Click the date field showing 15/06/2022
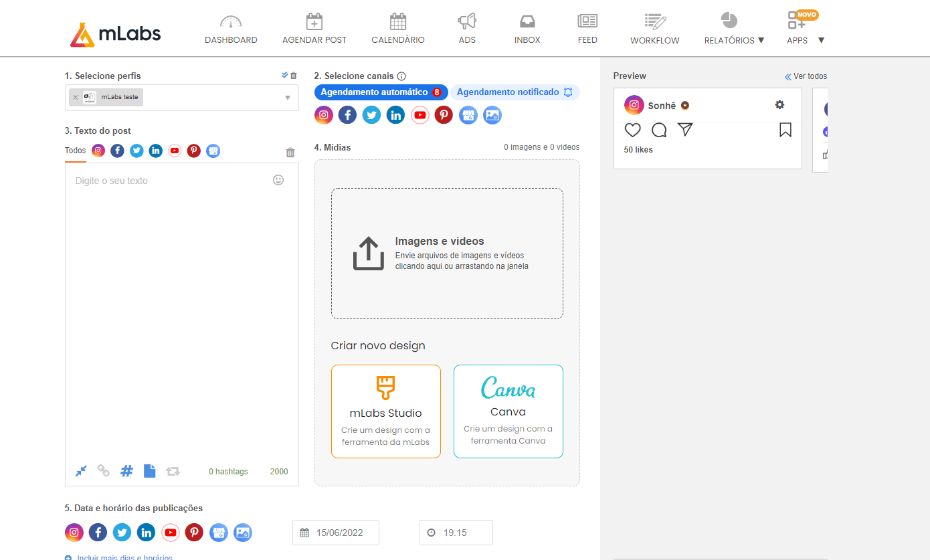The width and height of the screenshot is (930, 560). tap(335, 533)
